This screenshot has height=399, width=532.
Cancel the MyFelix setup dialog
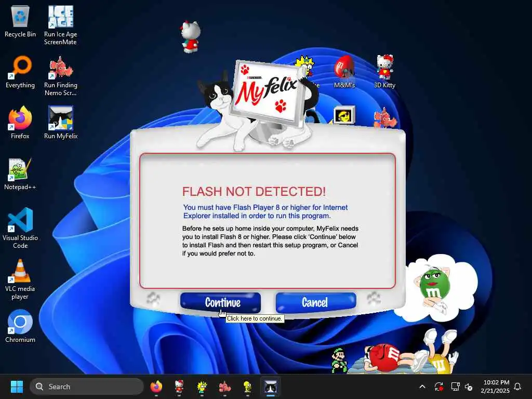[x=315, y=303]
